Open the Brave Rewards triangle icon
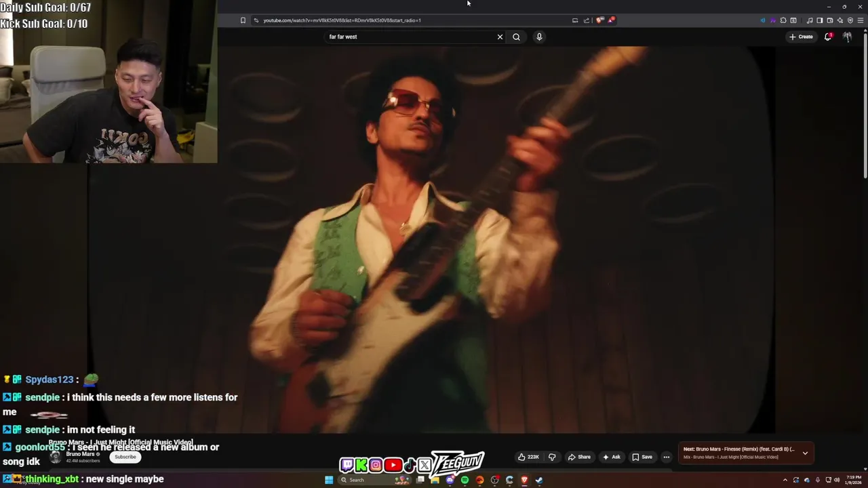Viewport: 868px width, 488px height. pyautogui.click(x=610, y=20)
